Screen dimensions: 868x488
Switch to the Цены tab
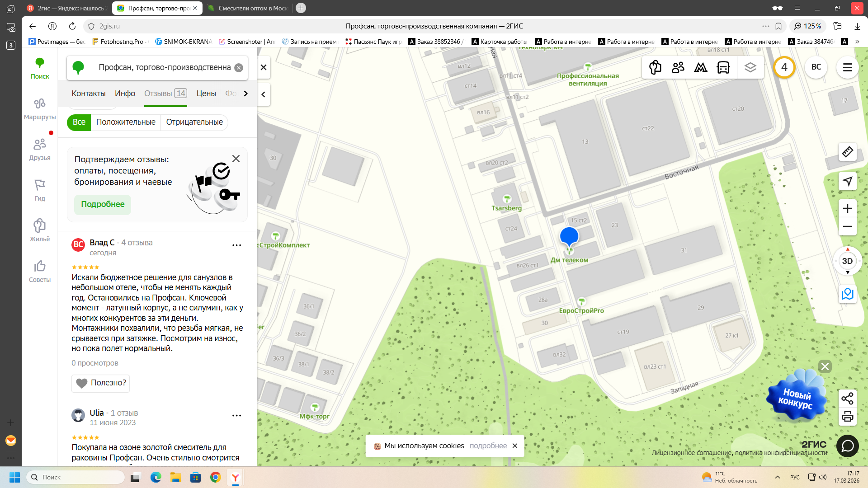tap(206, 94)
